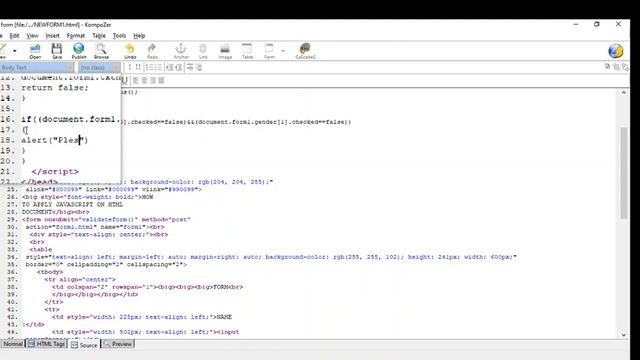Click the 'DOCUMENT</big><br>' line 28

[x=56, y=212]
